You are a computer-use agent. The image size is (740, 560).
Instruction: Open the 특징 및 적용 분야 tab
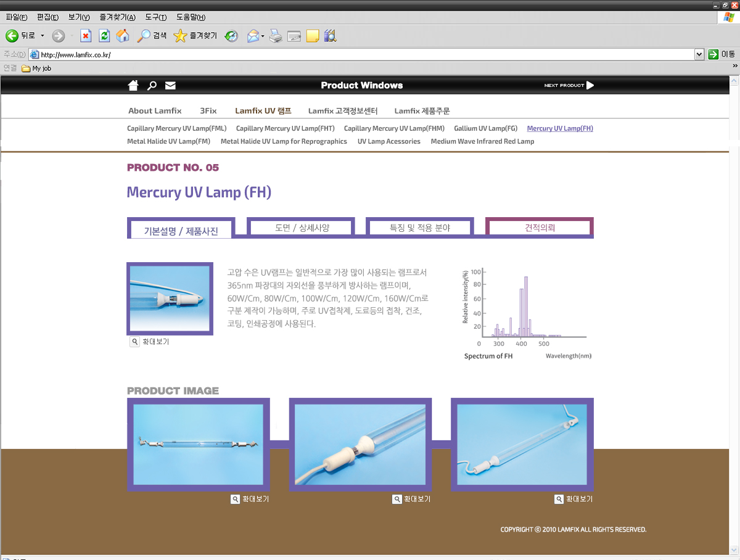[x=419, y=228]
